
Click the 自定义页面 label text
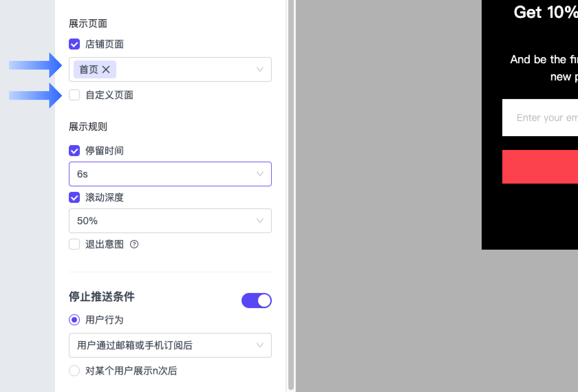point(109,95)
